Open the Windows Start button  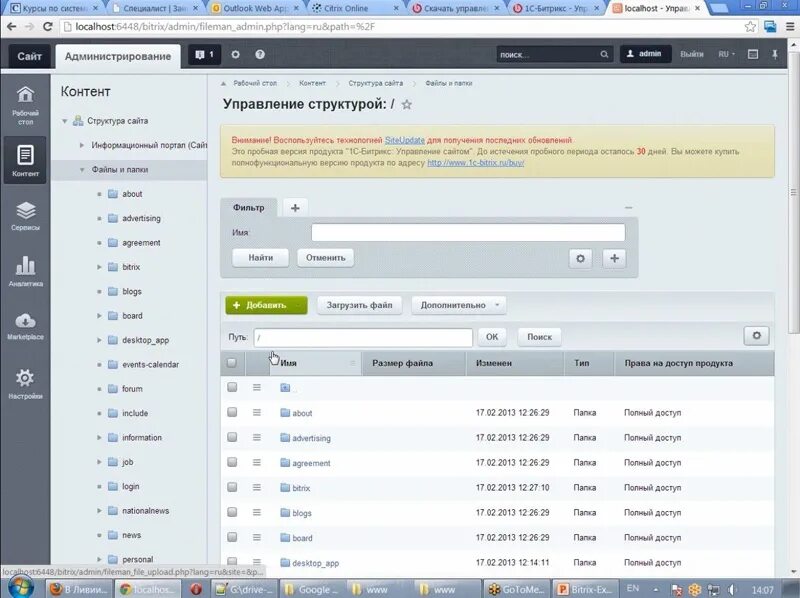[19, 588]
